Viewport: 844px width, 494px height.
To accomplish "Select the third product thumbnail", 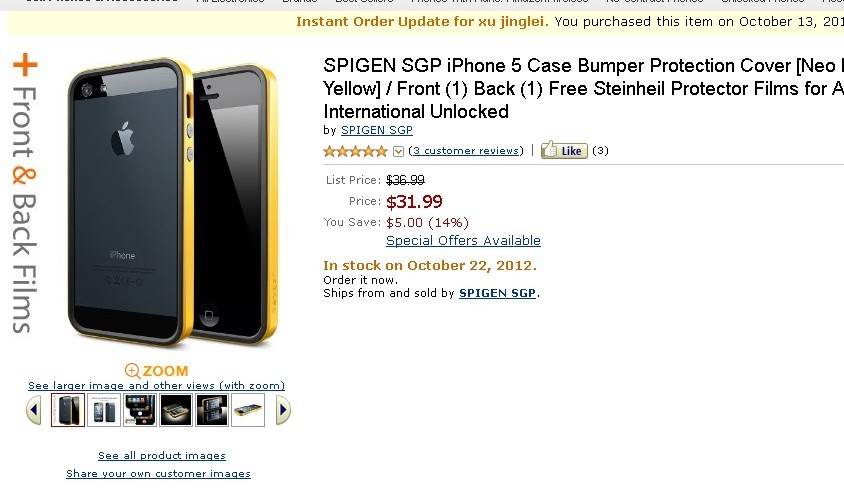I will point(140,410).
